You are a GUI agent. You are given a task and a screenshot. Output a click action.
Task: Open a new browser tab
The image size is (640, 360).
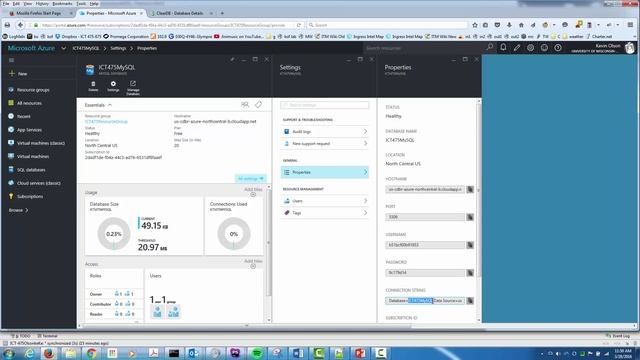pos(222,13)
